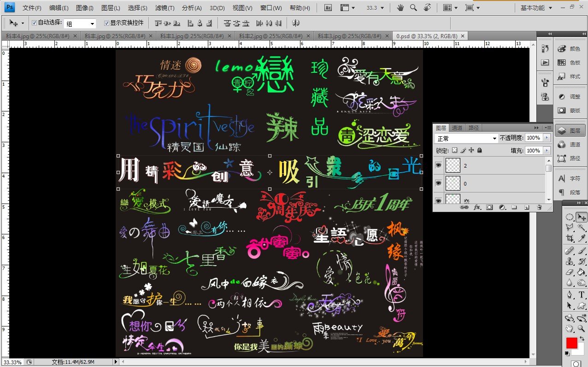Toggle the 显示变换控件 checkbox
Image resolution: width=588 pixels, height=367 pixels.
tap(106, 23)
